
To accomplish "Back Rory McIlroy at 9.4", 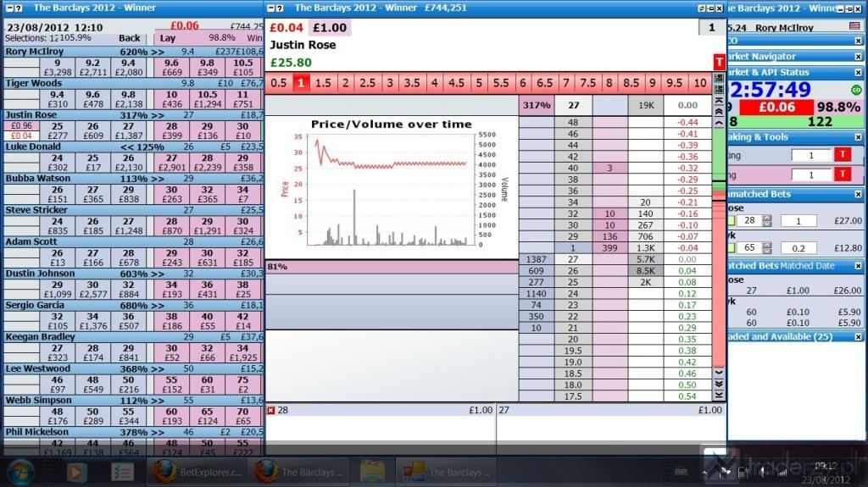I will click(x=129, y=68).
